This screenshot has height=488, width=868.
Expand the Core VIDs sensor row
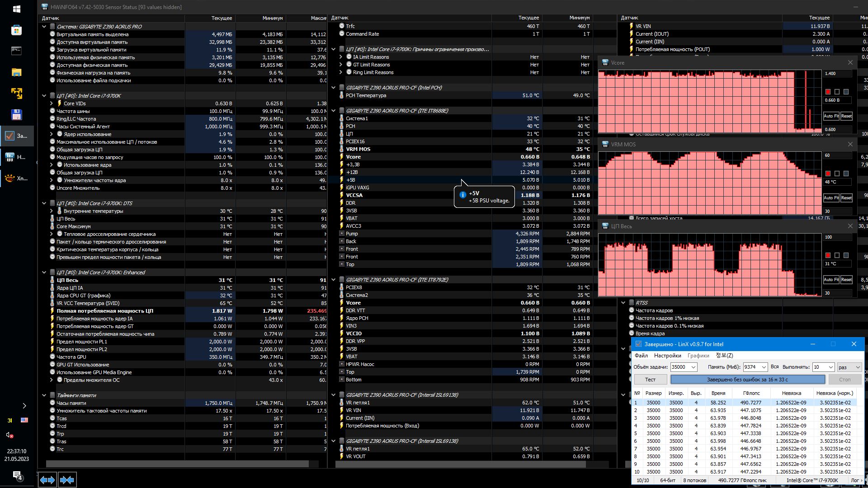click(52, 103)
